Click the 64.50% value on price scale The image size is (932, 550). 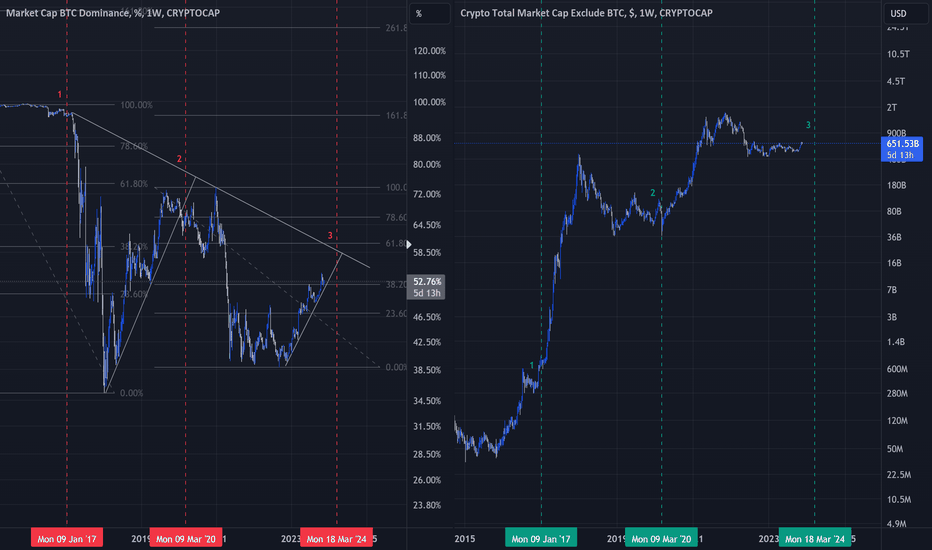[427, 225]
